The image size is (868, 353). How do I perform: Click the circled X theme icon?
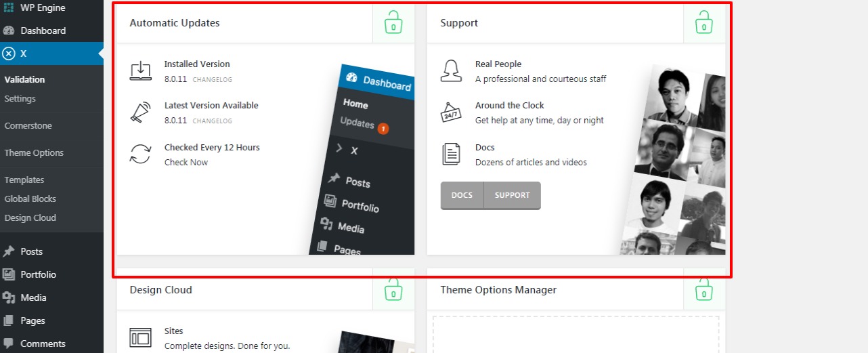tap(9, 54)
